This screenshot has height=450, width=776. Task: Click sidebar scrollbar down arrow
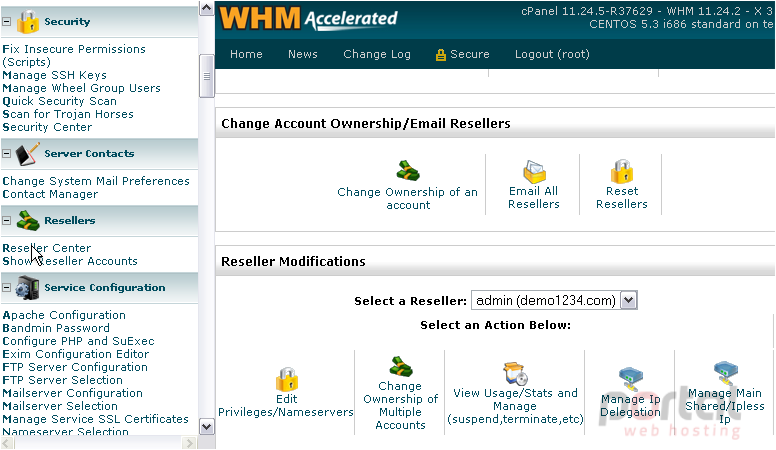click(x=206, y=427)
